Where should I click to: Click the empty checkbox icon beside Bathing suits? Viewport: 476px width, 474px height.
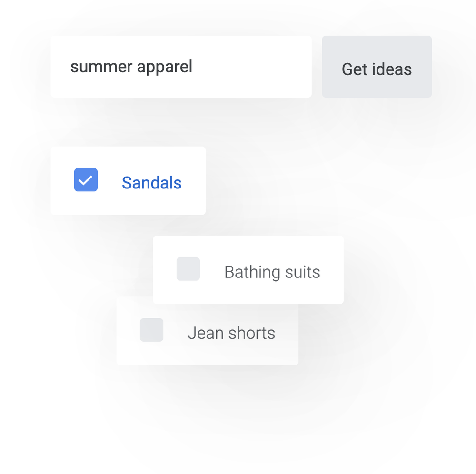pos(188,269)
